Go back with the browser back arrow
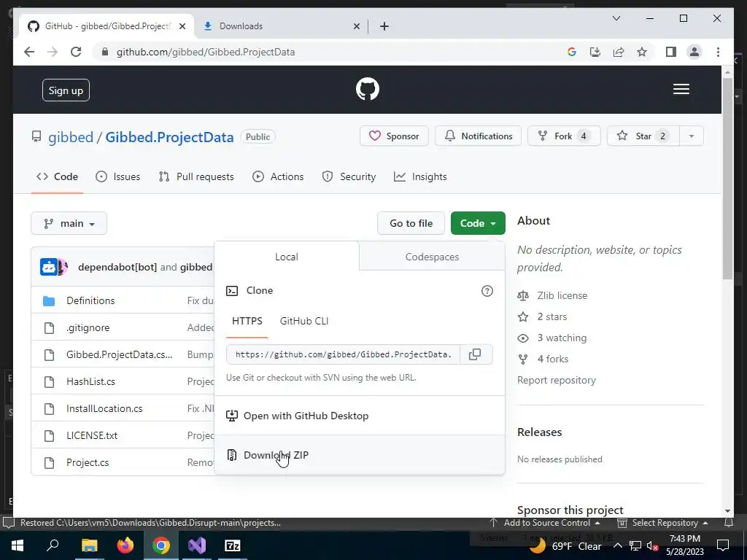This screenshot has width=747, height=560. click(x=29, y=52)
